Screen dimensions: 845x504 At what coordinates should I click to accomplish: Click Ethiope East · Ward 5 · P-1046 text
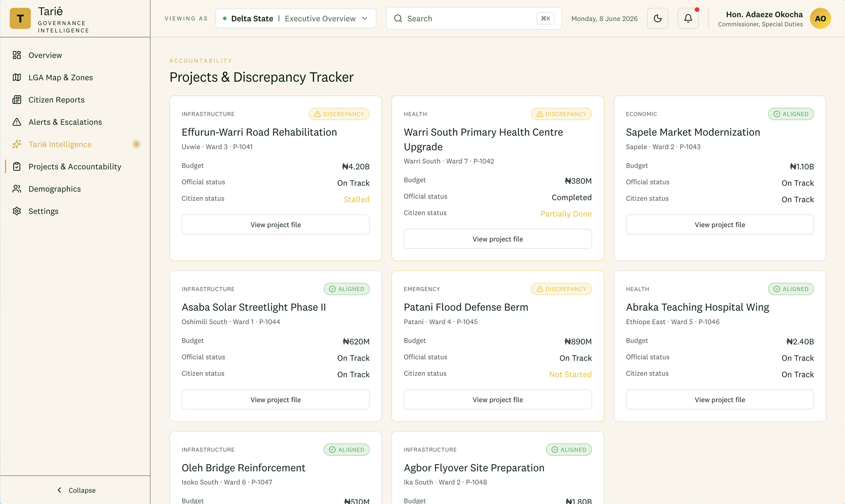coord(673,322)
